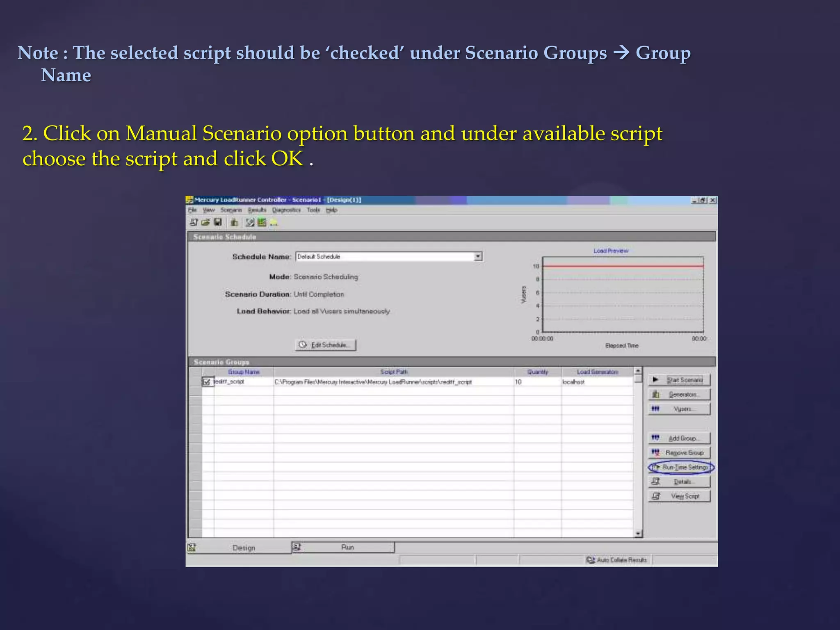The height and width of the screenshot is (630, 840).
Task: Click the Group Name column header
Action: [x=244, y=372]
